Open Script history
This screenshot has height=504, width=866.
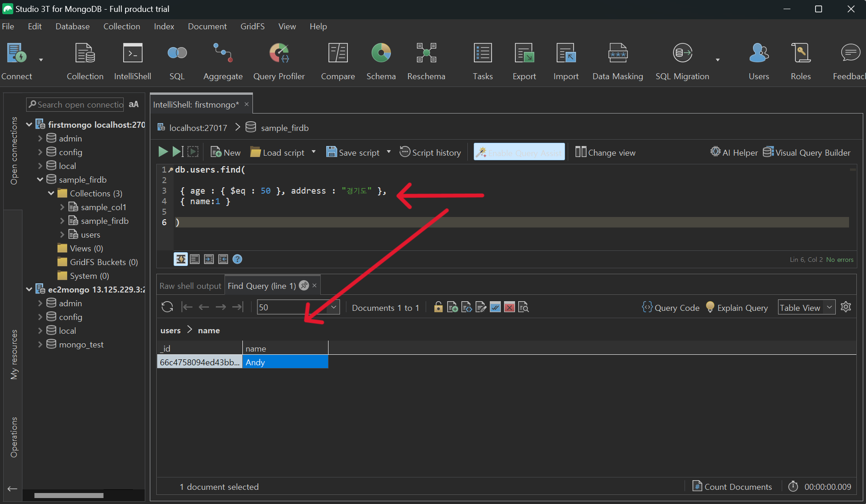click(x=430, y=152)
